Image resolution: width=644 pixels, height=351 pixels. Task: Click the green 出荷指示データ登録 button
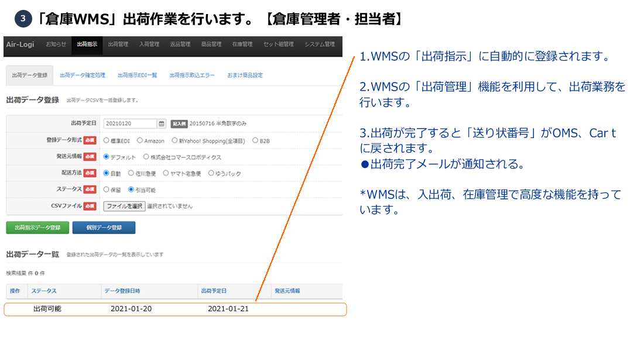[x=37, y=228]
